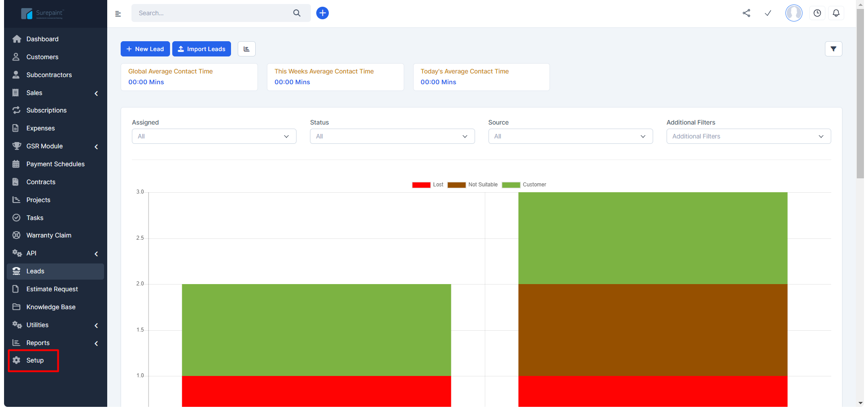Click the Leads phone icon
Image resolution: width=868 pixels, height=410 pixels.
(17, 271)
